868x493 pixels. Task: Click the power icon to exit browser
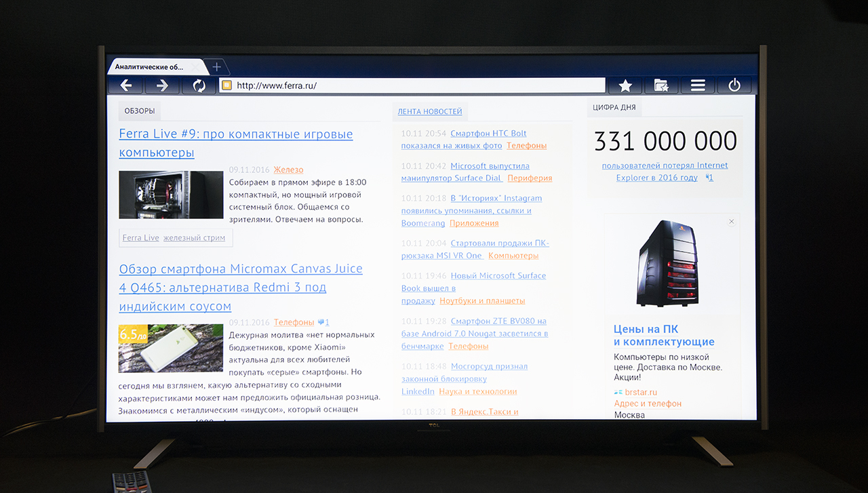[x=734, y=85]
